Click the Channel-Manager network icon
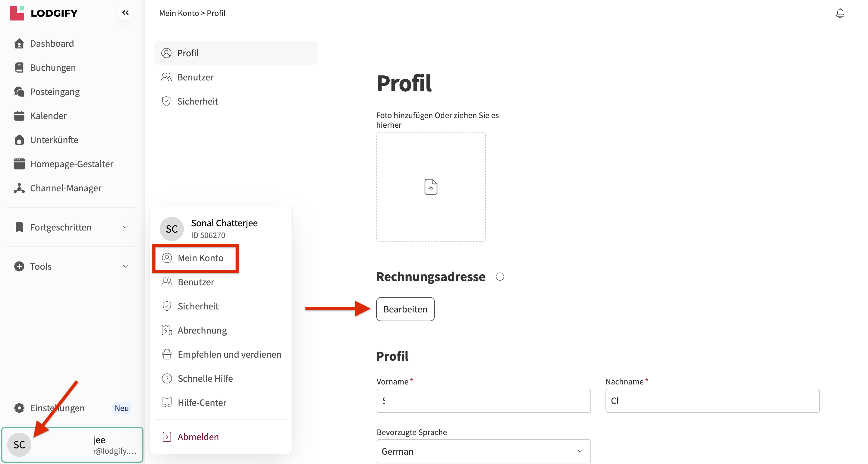This screenshot has height=464, width=868. (19, 188)
